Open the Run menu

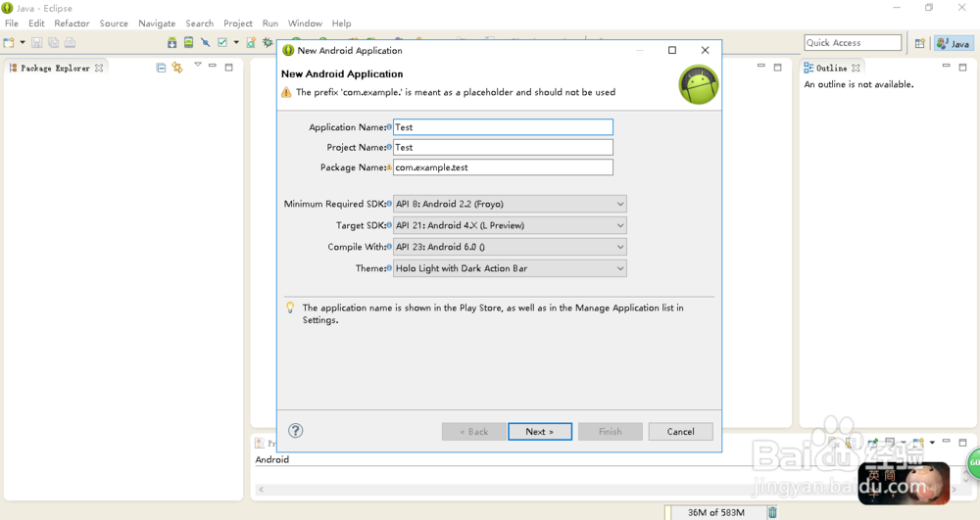(x=270, y=24)
